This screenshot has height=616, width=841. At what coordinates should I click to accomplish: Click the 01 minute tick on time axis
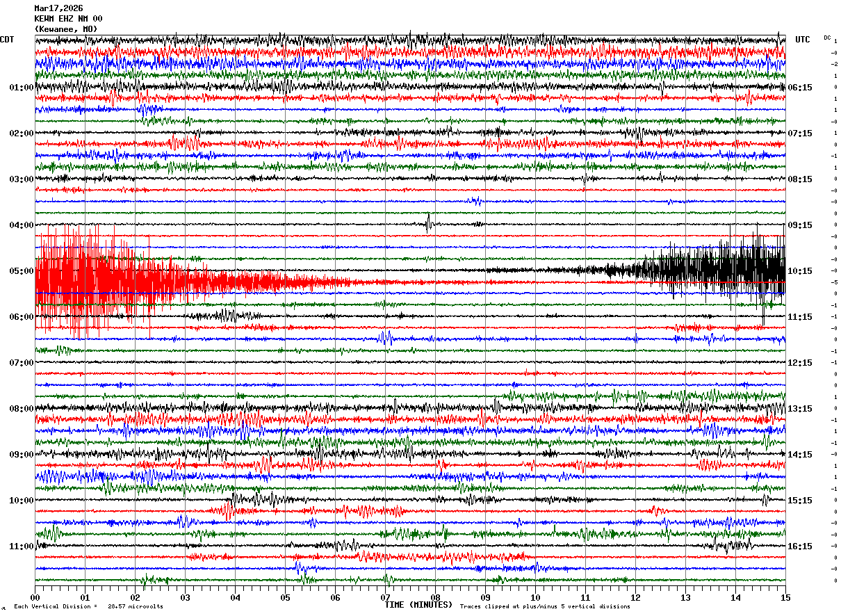[85, 597]
